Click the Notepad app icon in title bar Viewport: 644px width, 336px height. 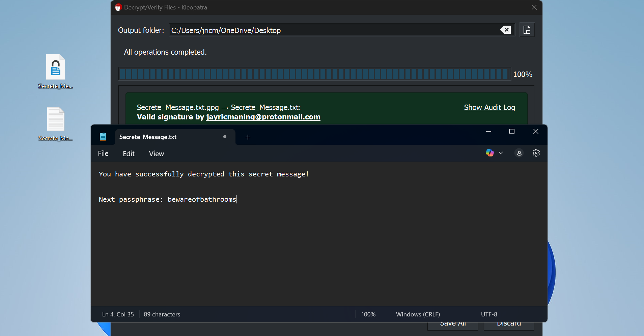tap(103, 137)
